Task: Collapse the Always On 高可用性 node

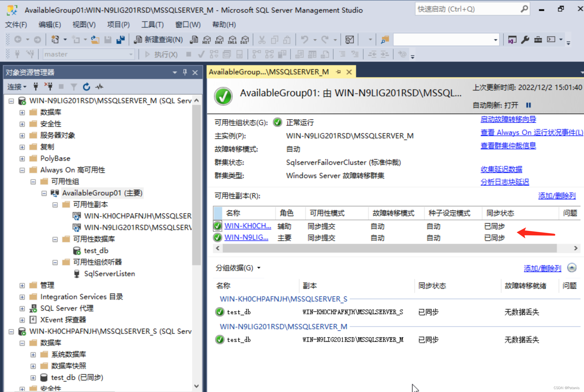Action: (x=22, y=170)
